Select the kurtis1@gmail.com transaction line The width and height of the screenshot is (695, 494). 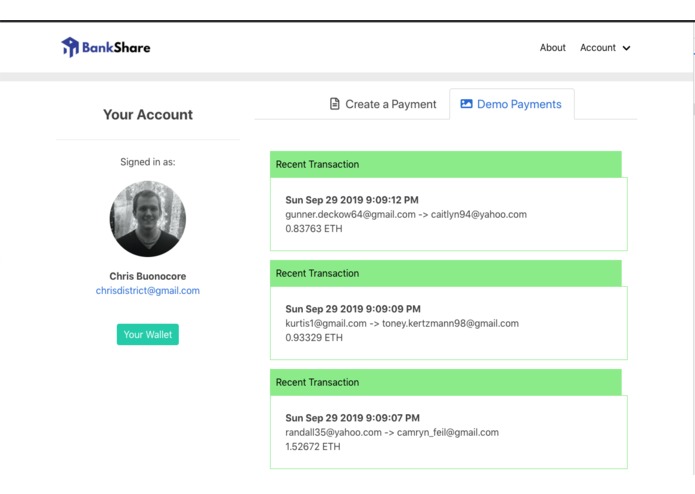(x=402, y=323)
